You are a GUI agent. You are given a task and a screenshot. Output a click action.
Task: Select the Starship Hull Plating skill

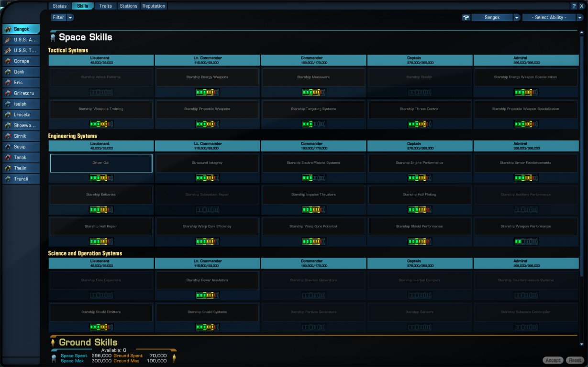[420, 195]
